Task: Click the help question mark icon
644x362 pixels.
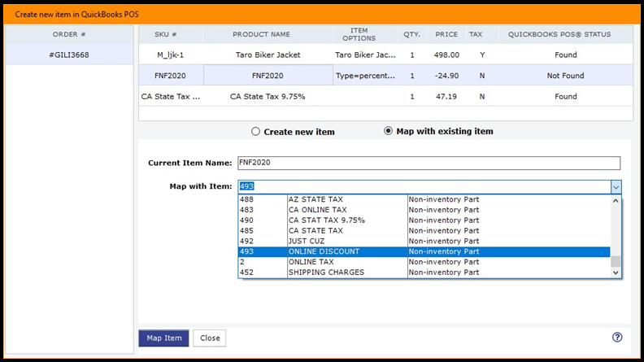Action: click(x=617, y=338)
